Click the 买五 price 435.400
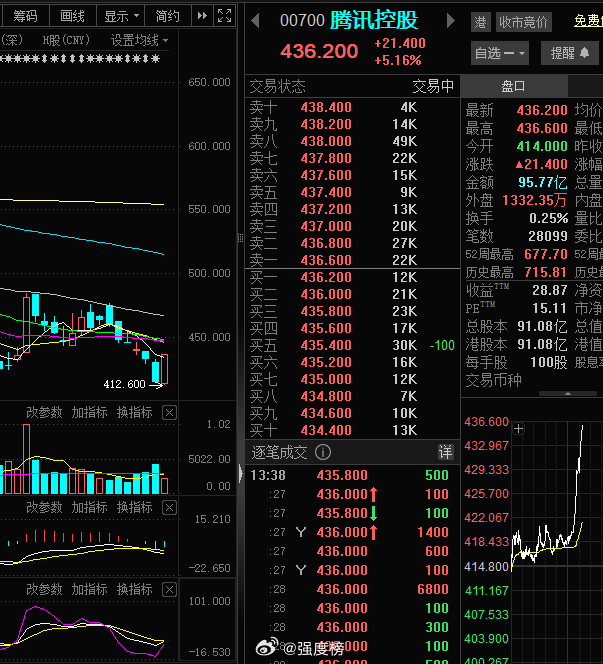603x664 pixels. click(x=326, y=345)
